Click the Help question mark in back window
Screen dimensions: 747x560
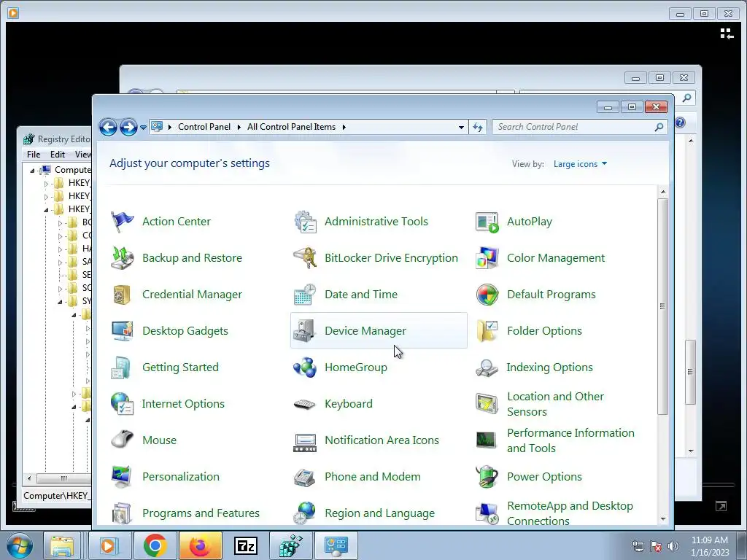point(681,122)
